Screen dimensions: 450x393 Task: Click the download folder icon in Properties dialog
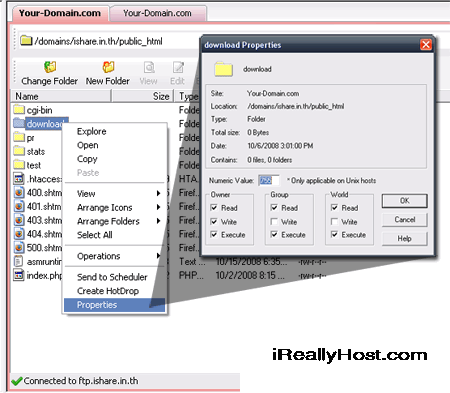(223, 69)
